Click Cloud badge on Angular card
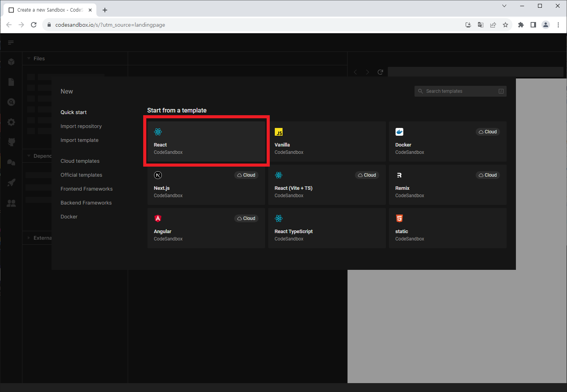Image resolution: width=567 pixels, height=392 pixels. coord(246,218)
